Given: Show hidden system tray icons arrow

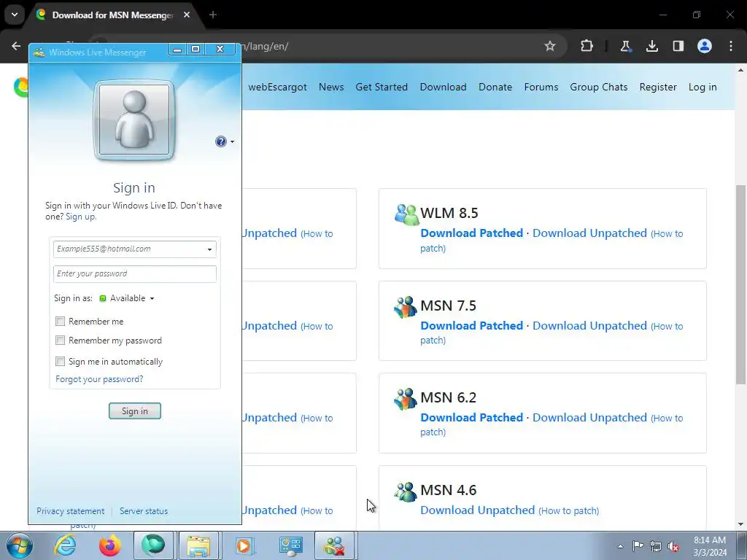Looking at the screenshot, I should click(x=620, y=546).
